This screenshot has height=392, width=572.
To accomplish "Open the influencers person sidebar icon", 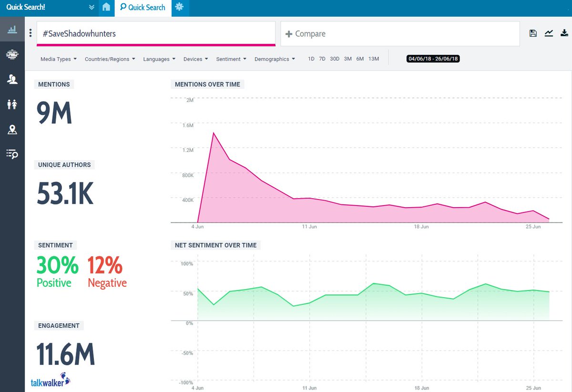I will tap(12, 79).
